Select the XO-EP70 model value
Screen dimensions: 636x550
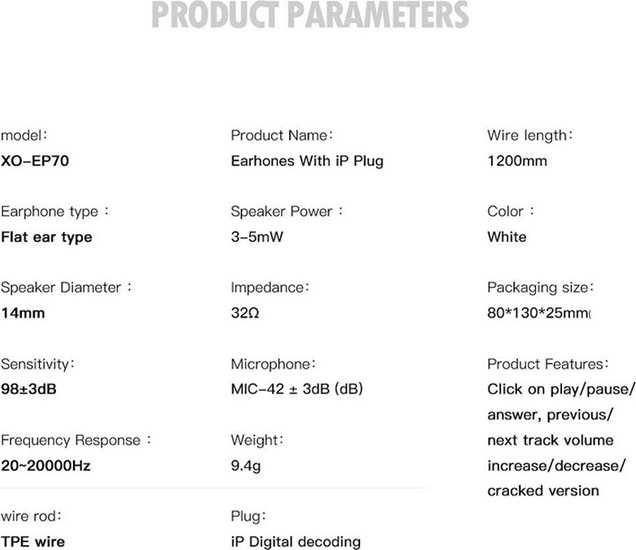pyautogui.click(x=34, y=160)
